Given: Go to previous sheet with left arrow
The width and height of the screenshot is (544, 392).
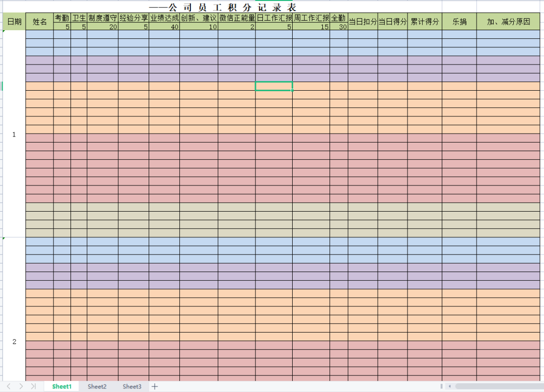Looking at the screenshot, I should click(x=9, y=386).
